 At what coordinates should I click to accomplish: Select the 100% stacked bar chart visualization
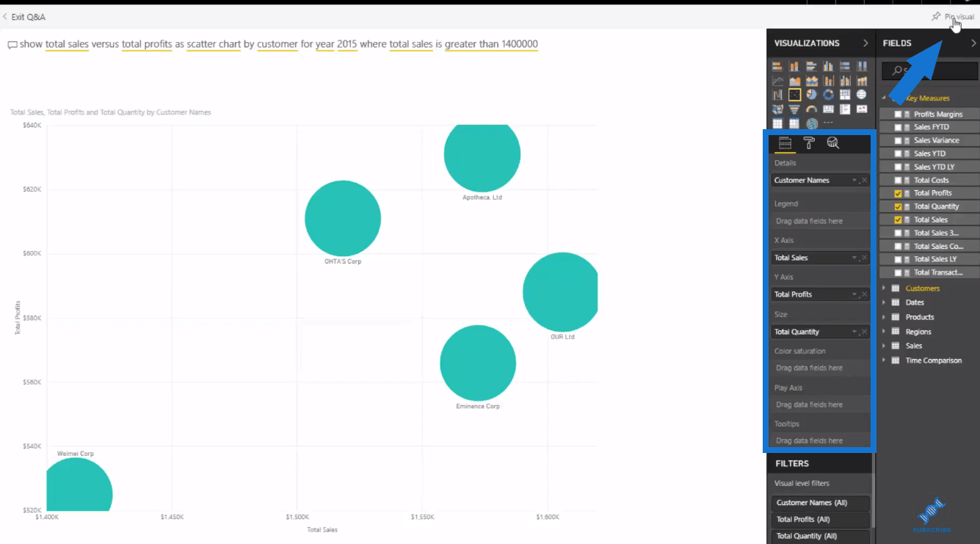click(845, 66)
